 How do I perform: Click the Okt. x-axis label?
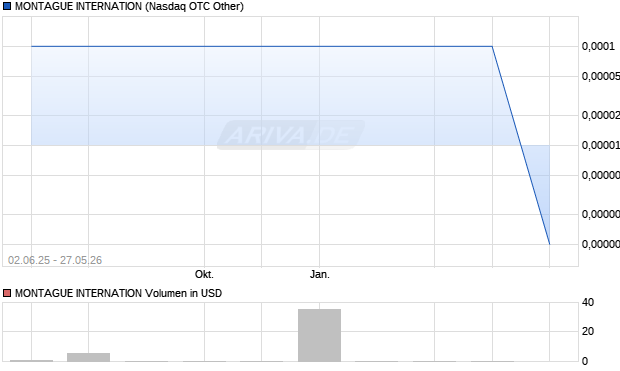click(204, 274)
